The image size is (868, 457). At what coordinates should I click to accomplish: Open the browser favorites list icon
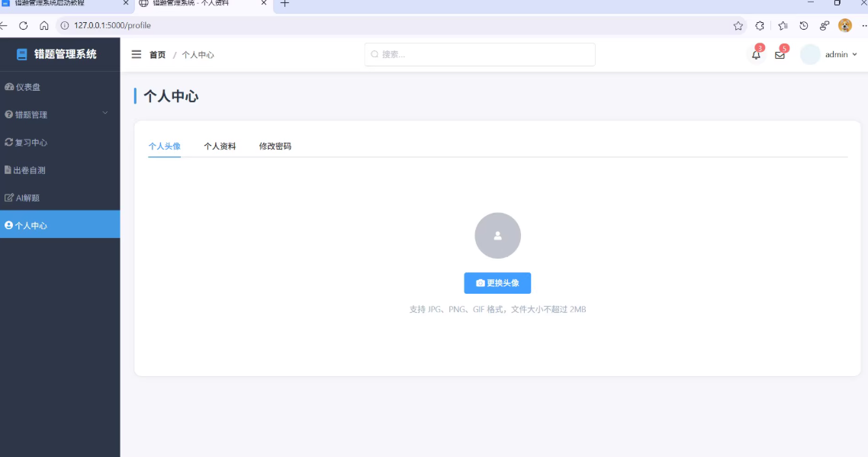(x=783, y=25)
